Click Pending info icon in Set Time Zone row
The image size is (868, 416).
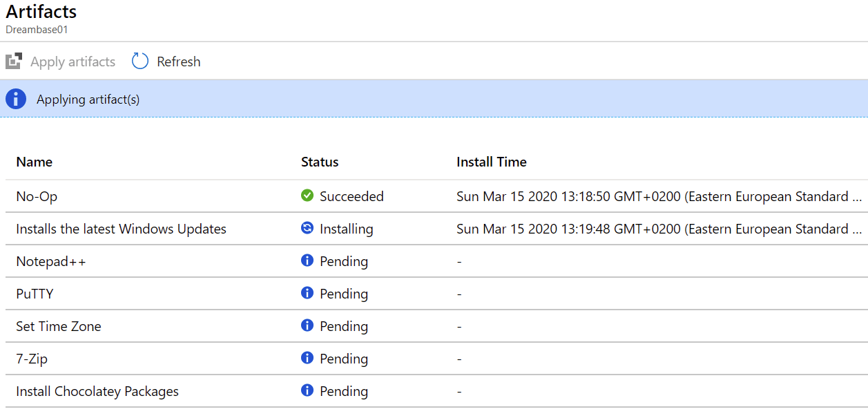pos(307,325)
